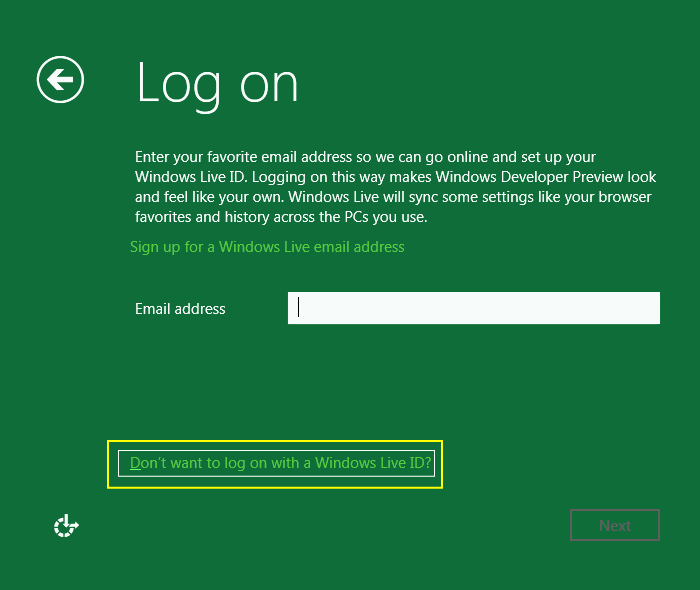Click the "Log on" heading text

pyautogui.click(x=217, y=85)
